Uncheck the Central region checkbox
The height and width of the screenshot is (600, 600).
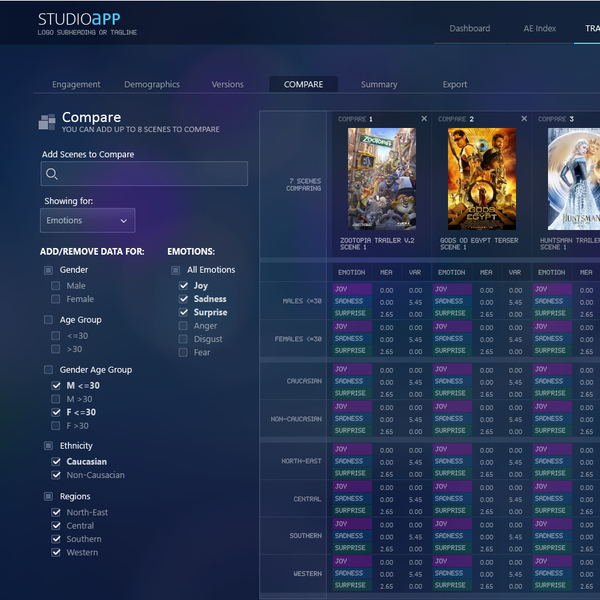(56, 525)
